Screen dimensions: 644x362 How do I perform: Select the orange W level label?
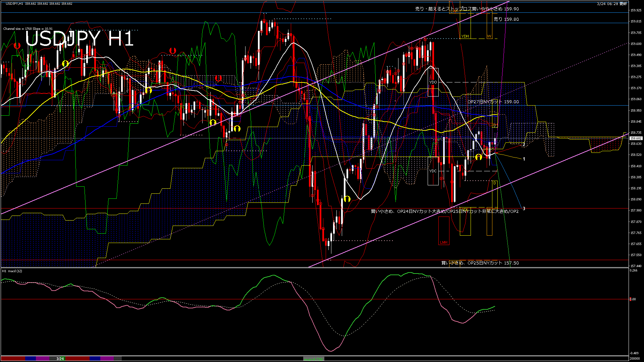[489, 36]
